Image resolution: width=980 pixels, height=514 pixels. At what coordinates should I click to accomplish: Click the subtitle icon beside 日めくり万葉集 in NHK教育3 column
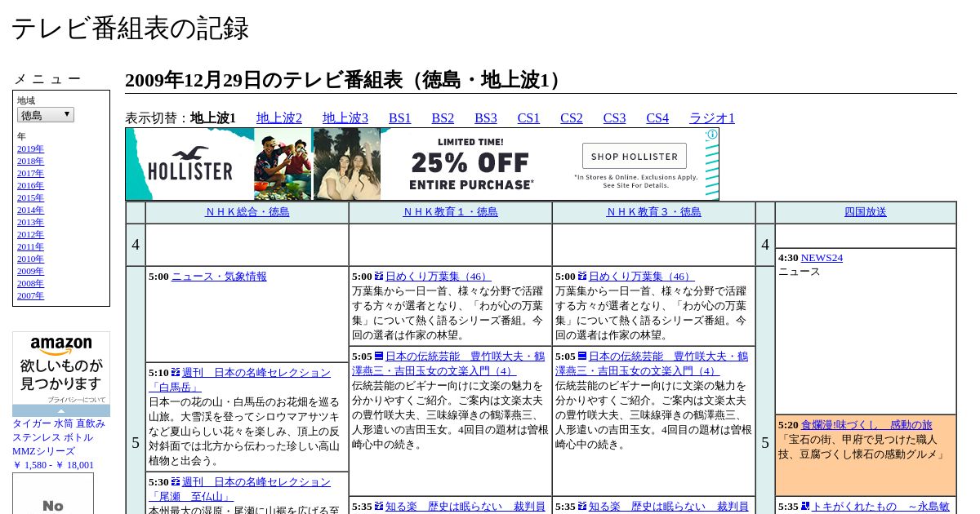582,277
